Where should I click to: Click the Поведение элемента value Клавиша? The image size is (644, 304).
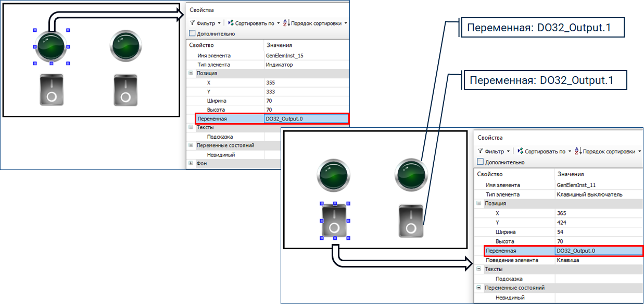[567, 260]
